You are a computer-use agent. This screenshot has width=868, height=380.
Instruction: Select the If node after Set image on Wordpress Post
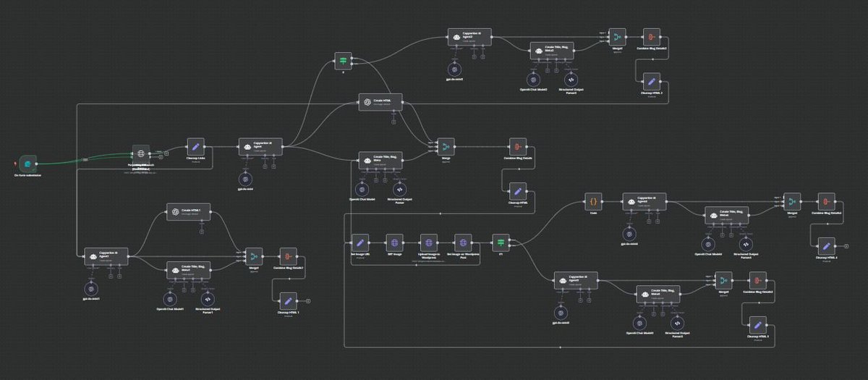(x=500, y=242)
